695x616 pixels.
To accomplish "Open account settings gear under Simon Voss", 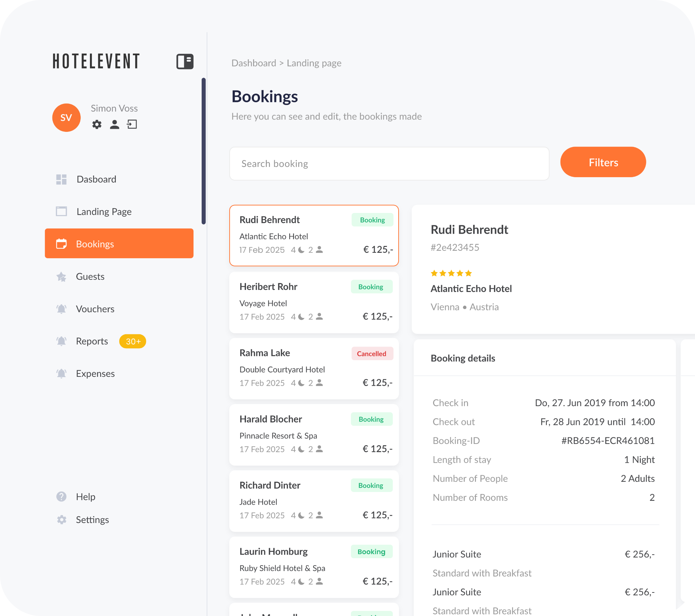I will coord(97,124).
